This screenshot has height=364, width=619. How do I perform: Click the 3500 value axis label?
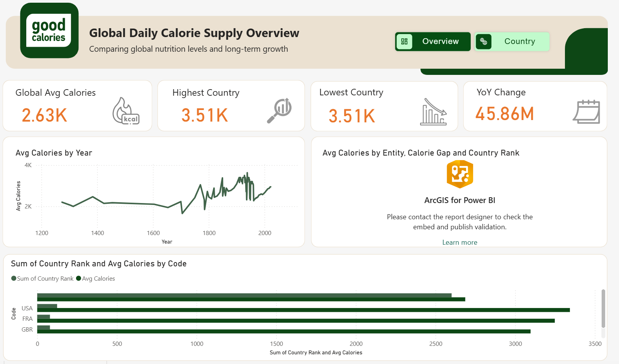[595, 344]
